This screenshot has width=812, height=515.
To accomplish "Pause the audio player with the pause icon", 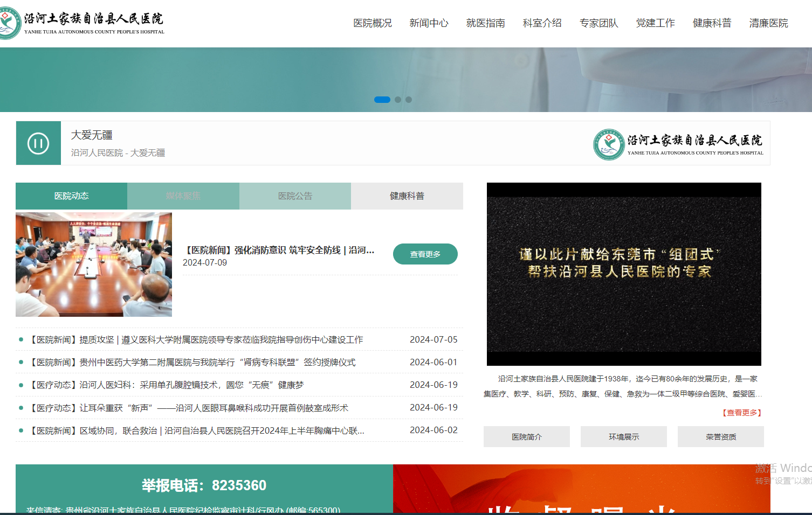I will point(38,143).
